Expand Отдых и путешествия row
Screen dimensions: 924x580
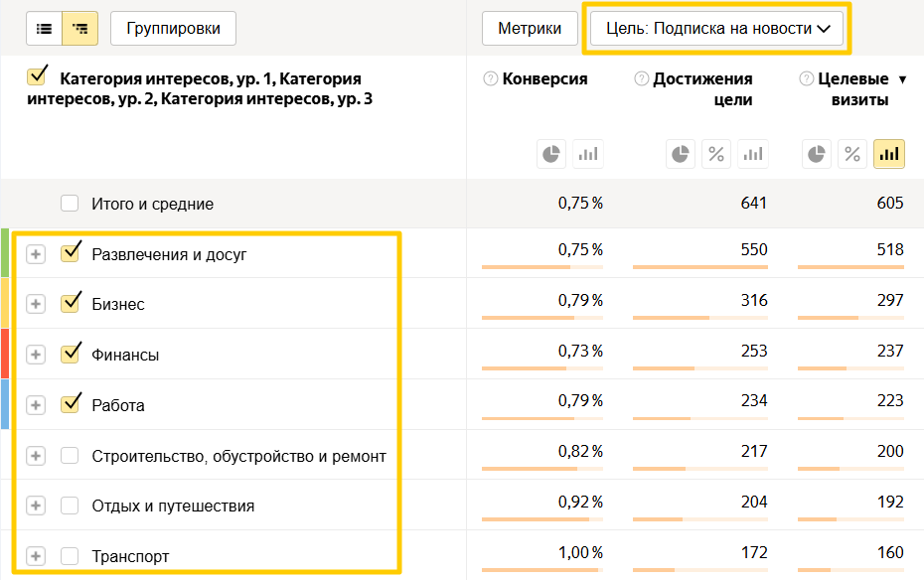tap(36, 506)
